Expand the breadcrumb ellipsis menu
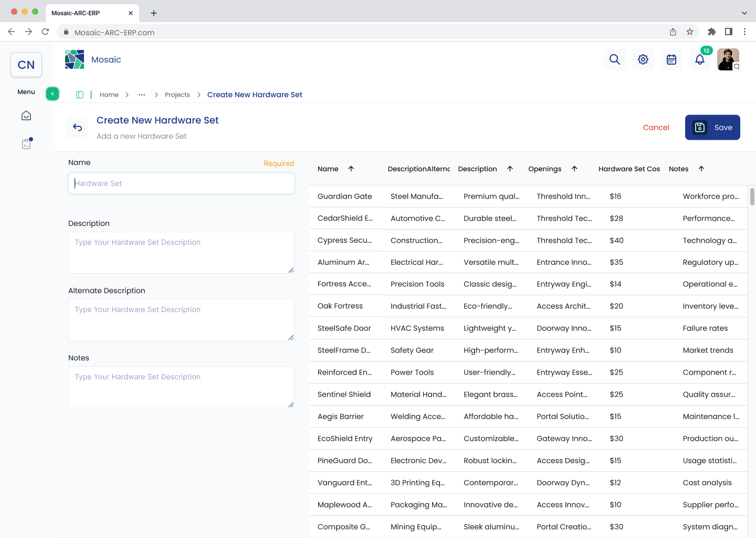Viewport: 756px width, 538px height. 142,95
